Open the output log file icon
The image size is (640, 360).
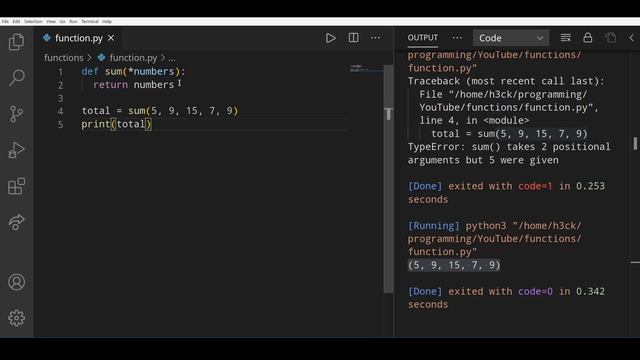[x=611, y=38]
